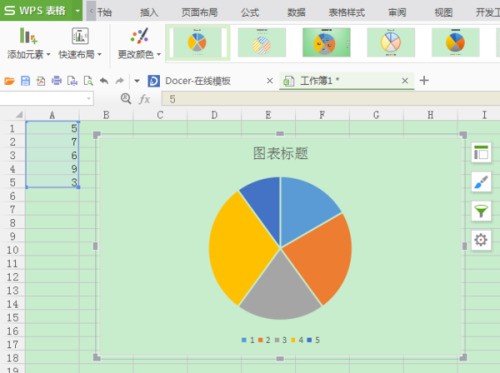This screenshot has height=373, width=500.
Task: Select the fourth pastel pie chart style
Action: pos(391,42)
